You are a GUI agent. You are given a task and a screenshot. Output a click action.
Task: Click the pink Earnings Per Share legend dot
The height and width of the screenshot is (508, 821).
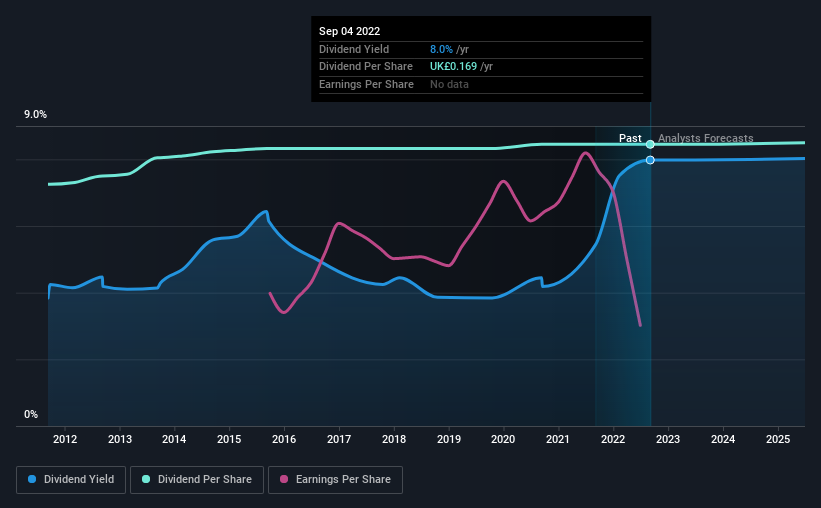284,479
